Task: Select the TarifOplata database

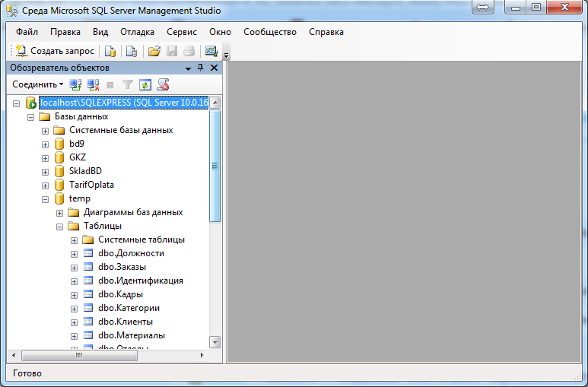Action: pyautogui.click(x=91, y=185)
